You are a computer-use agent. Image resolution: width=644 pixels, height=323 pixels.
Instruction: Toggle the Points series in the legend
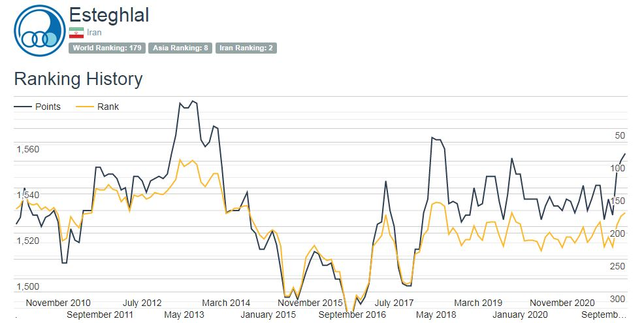click(x=48, y=107)
